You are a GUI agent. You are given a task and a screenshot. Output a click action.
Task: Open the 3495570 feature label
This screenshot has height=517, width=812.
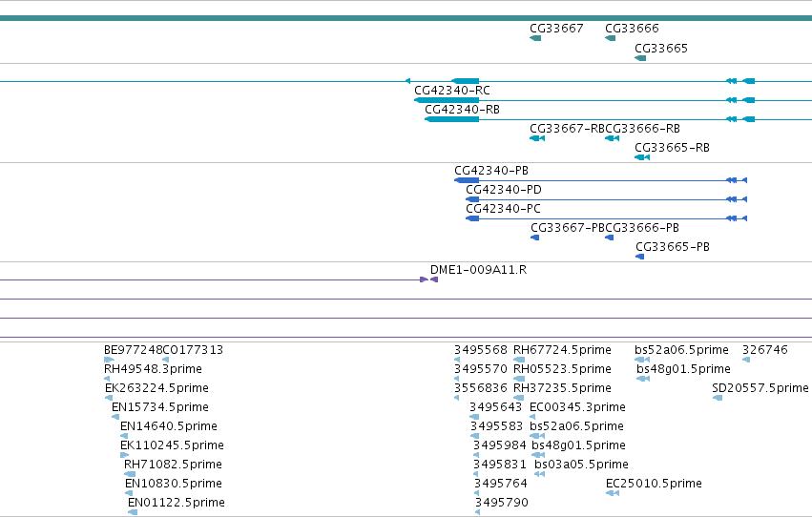click(x=481, y=369)
